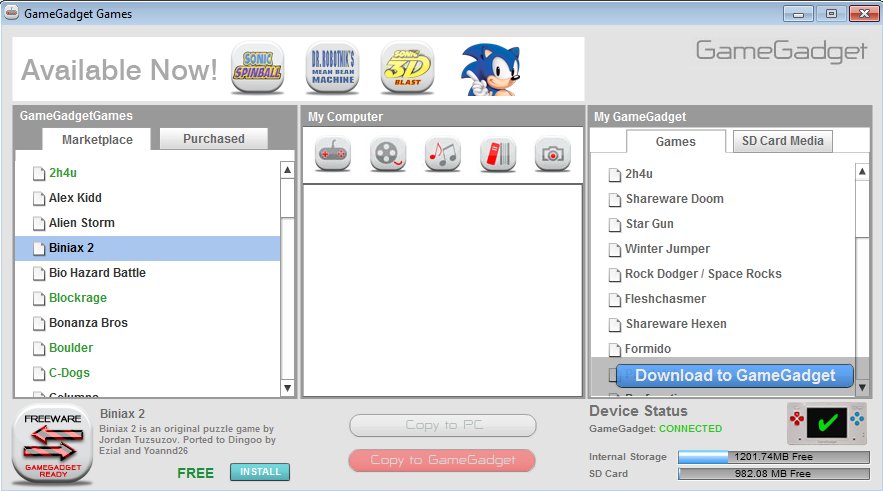Screen dimensions: 883x491
Task: Select the red books icon
Action: tap(498, 153)
